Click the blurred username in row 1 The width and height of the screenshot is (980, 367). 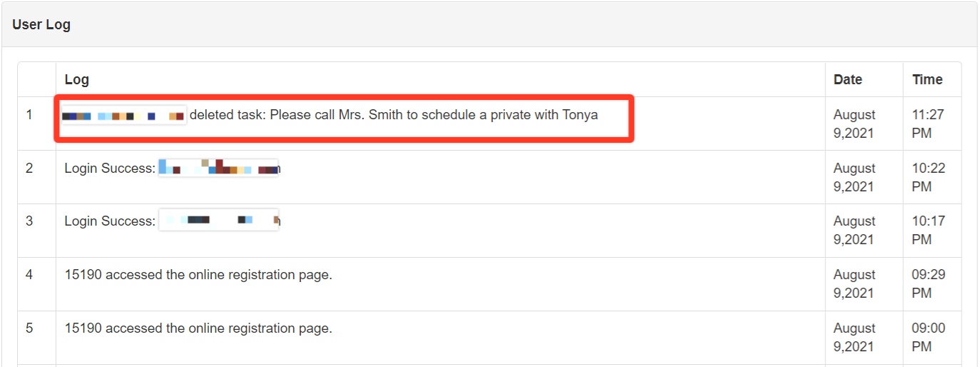click(124, 116)
